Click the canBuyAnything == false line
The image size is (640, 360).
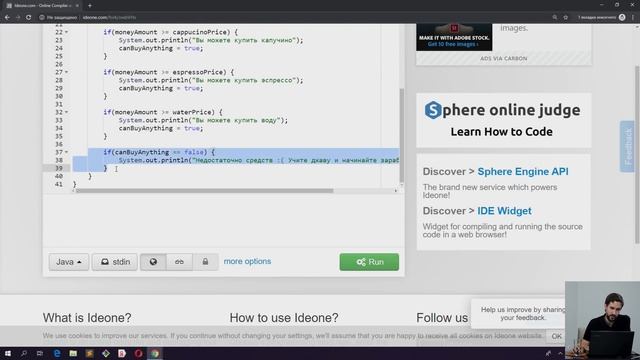pos(159,152)
